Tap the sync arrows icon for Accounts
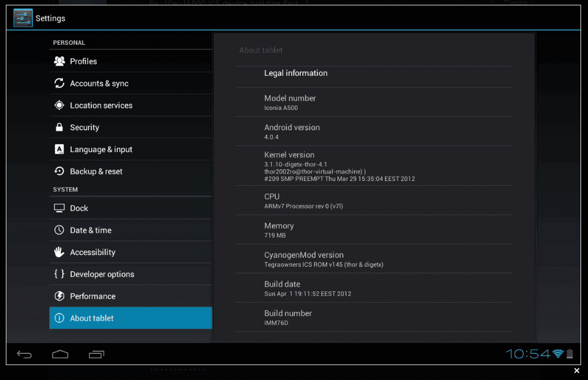This screenshot has height=380, width=588. (x=59, y=83)
